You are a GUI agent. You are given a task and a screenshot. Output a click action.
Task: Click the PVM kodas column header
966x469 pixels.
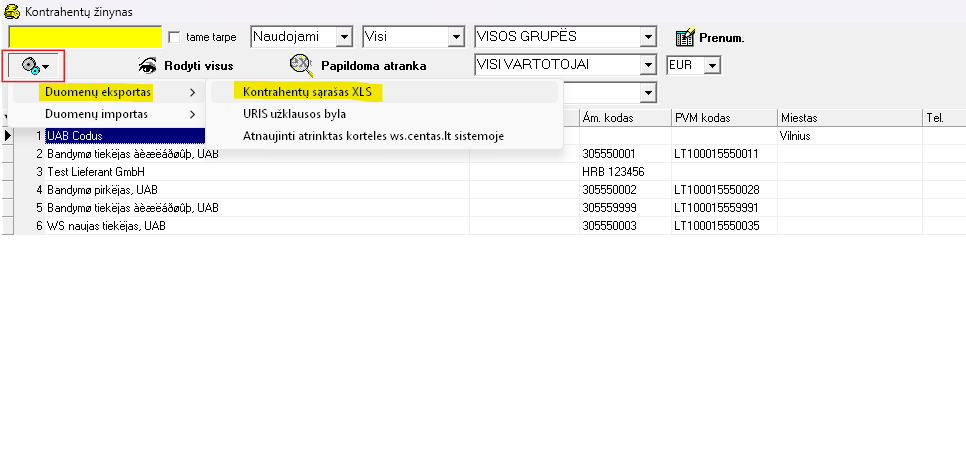pyautogui.click(x=724, y=118)
